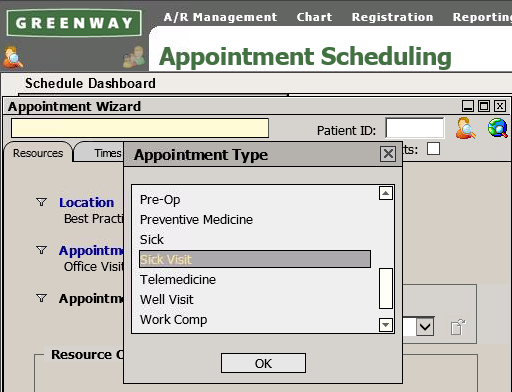This screenshot has width=512, height=392.
Task: Click the patient search icon beside Patient ID
Action: [465, 128]
